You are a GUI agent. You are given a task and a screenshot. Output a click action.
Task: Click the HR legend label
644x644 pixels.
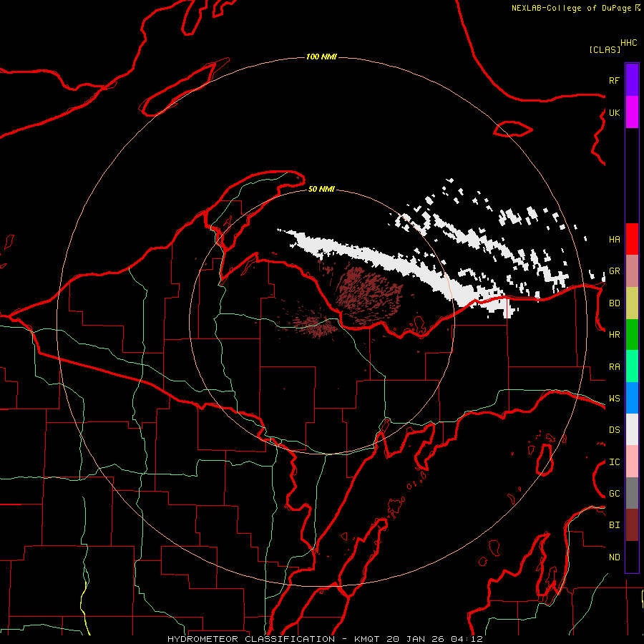coord(614,335)
